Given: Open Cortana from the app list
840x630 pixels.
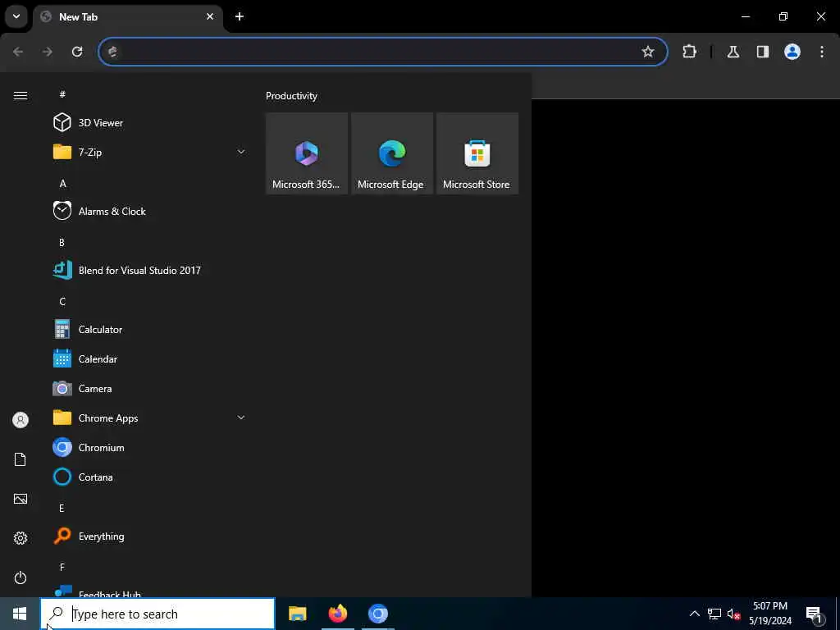Looking at the screenshot, I should click(150, 477).
